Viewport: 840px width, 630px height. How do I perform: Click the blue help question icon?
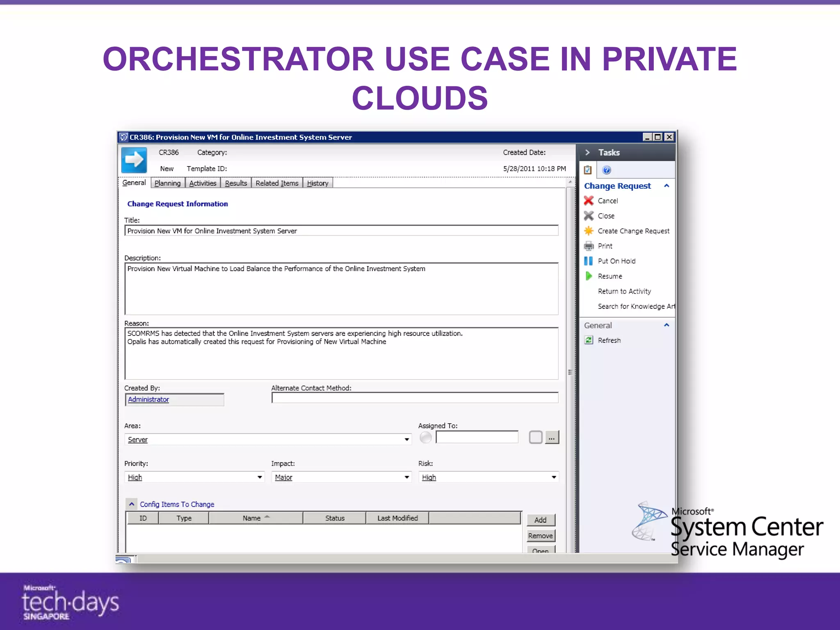click(x=607, y=170)
